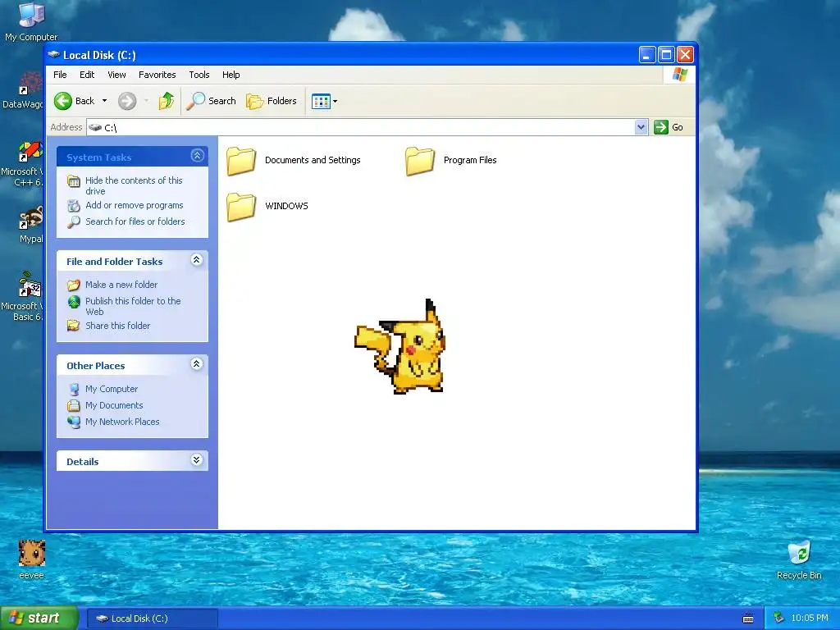Open the Tools menu

(x=199, y=75)
